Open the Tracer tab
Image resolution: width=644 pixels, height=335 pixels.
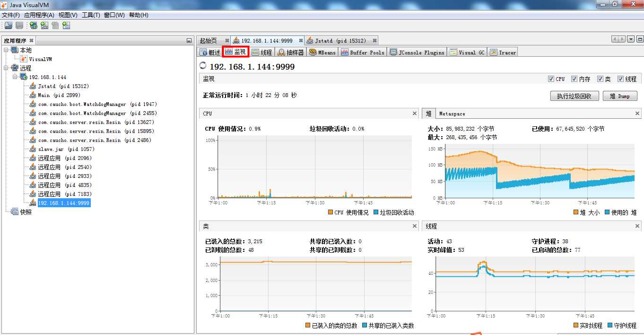coord(503,53)
